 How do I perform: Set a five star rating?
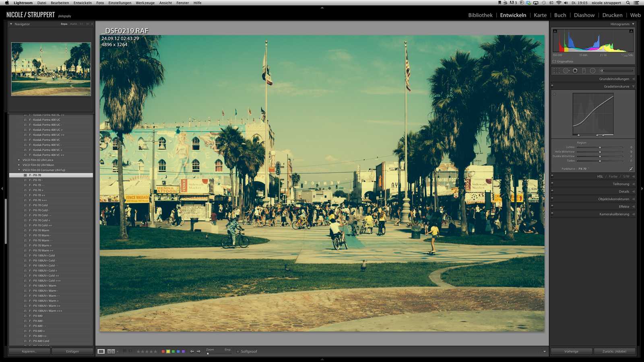coord(156,352)
